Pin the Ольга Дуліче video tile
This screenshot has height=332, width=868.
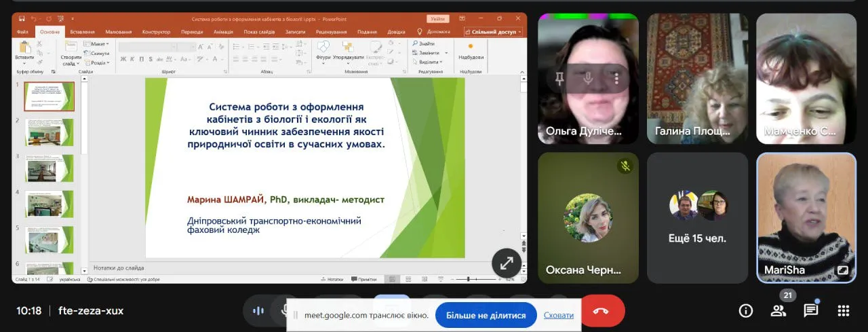click(559, 79)
